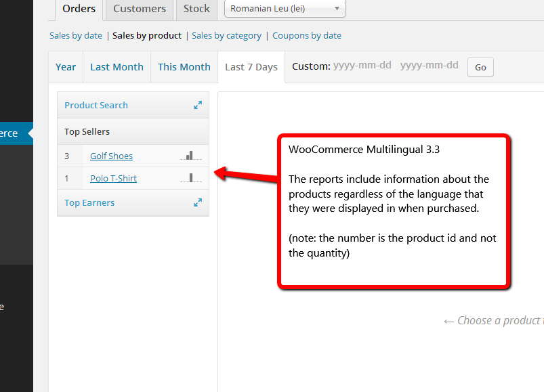Open the Sales by category report
The width and height of the screenshot is (544, 392).
[x=226, y=36]
